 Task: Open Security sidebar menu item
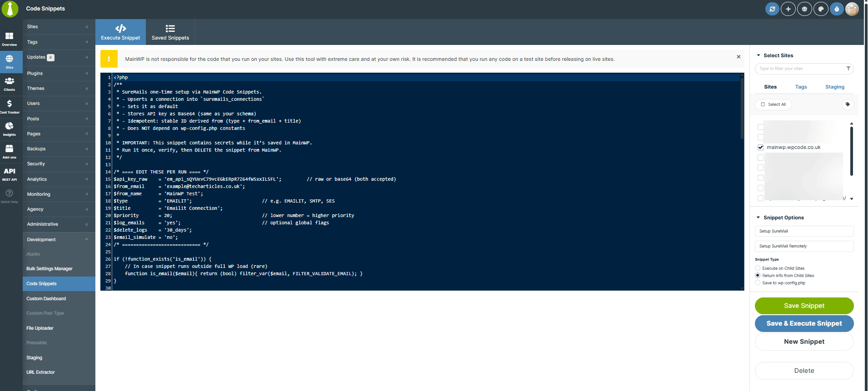click(x=59, y=164)
